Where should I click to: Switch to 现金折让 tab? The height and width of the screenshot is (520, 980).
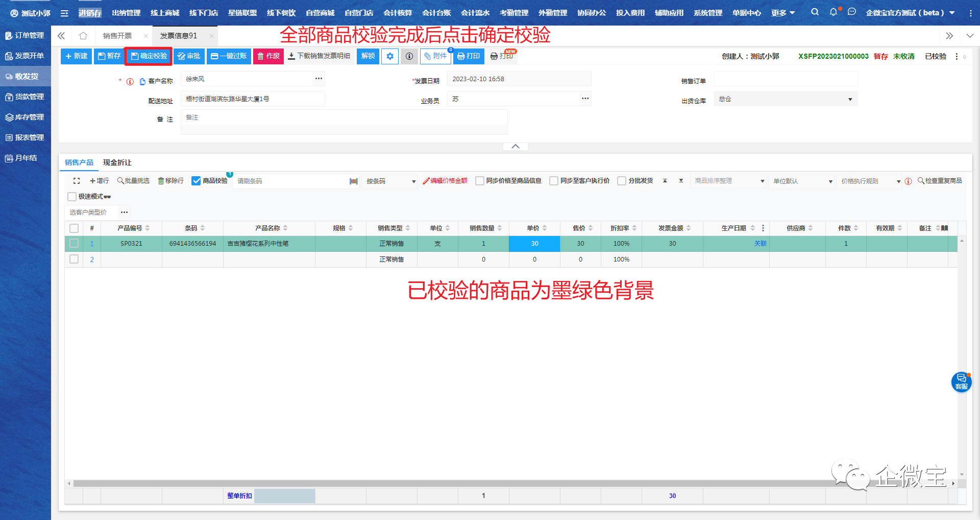(117, 162)
